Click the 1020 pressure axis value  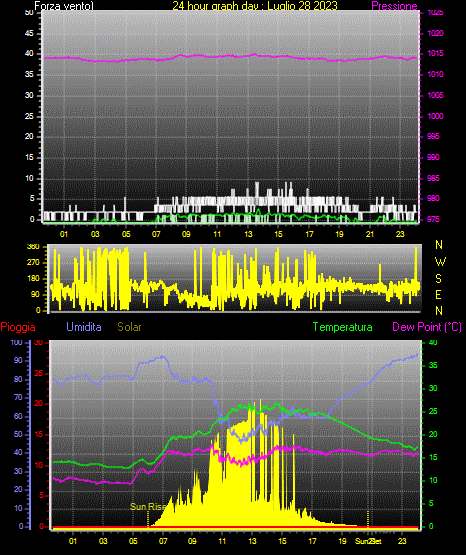[435, 33]
